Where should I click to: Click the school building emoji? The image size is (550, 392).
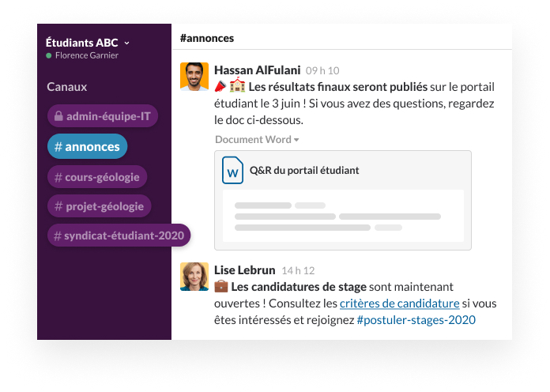(237, 86)
